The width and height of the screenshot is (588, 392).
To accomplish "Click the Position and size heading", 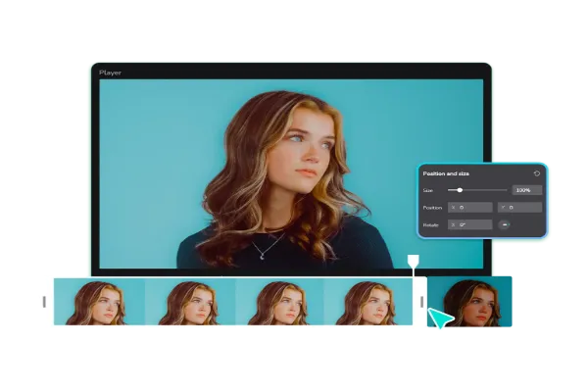I will click(446, 173).
